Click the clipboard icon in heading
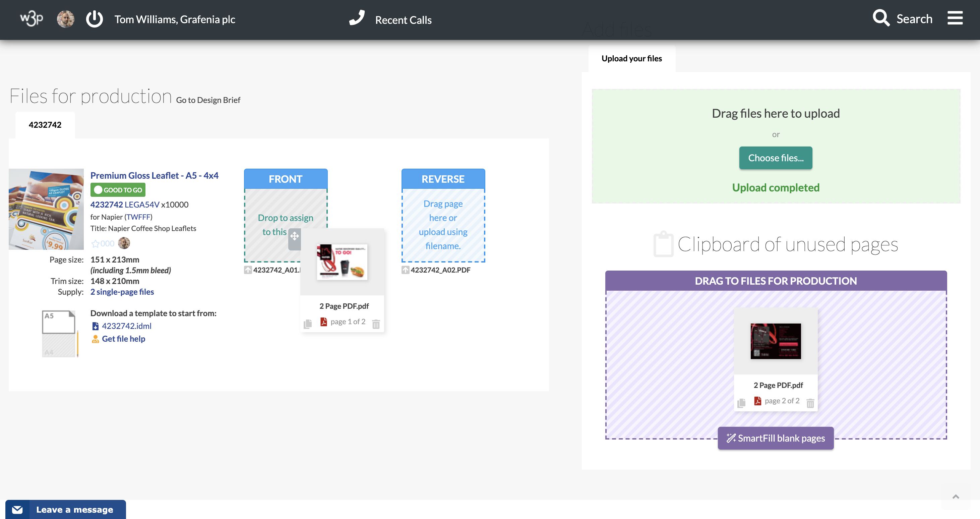 (664, 244)
